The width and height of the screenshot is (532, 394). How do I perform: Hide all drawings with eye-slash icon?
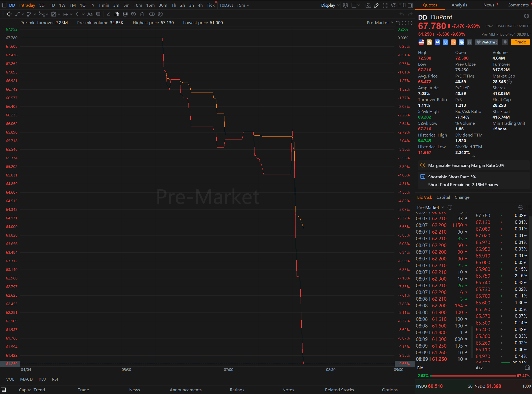click(133, 14)
